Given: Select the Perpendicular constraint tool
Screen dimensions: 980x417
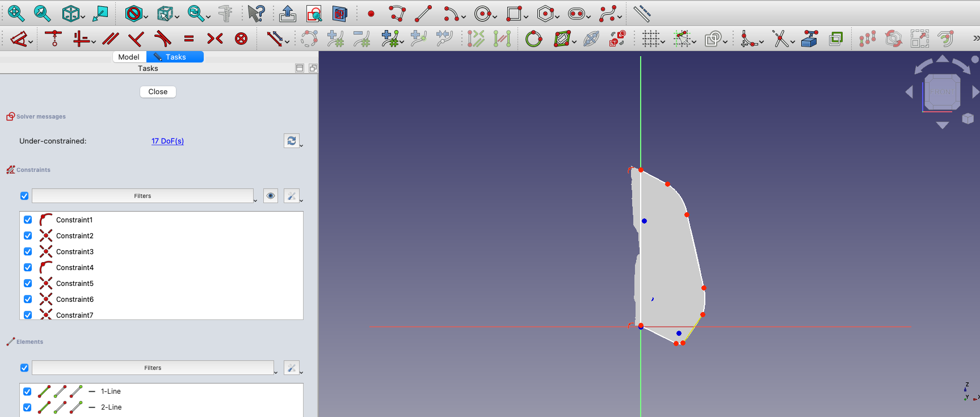Looking at the screenshot, I should (136, 39).
